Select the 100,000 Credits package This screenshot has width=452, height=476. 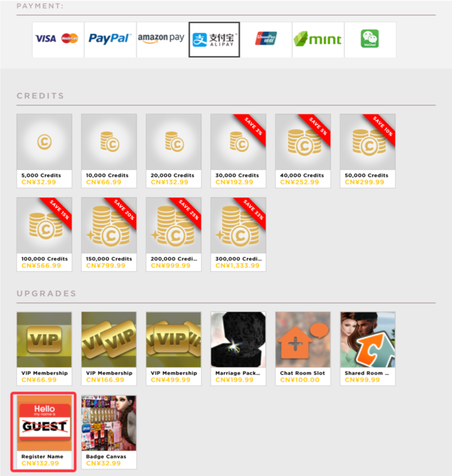pyautogui.click(x=45, y=234)
